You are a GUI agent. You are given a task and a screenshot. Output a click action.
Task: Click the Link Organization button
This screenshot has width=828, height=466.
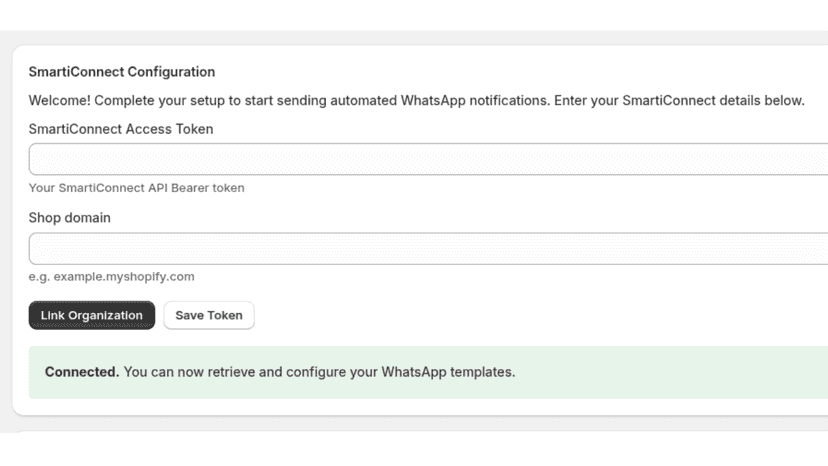(x=92, y=315)
